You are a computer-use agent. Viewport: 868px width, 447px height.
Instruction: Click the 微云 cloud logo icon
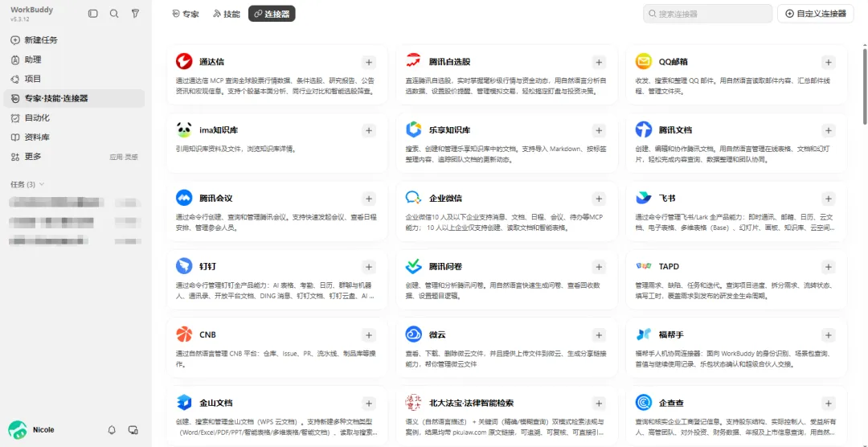tap(414, 334)
